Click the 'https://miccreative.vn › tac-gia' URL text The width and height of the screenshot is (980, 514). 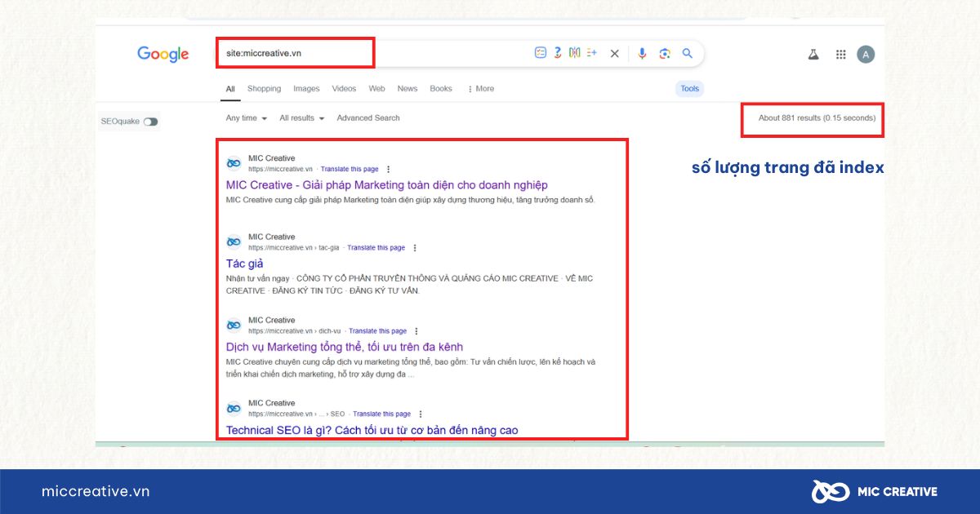pyautogui.click(x=294, y=247)
